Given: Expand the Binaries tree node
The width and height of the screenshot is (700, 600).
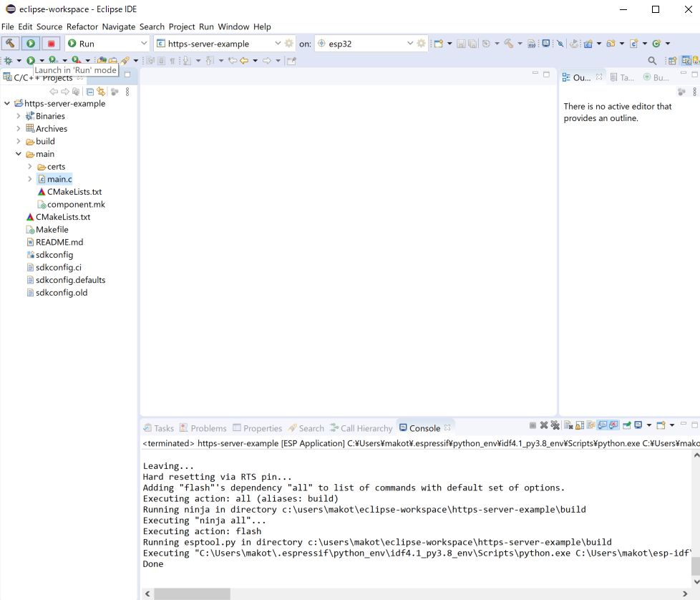Looking at the screenshot, I should tap(19, 116).
